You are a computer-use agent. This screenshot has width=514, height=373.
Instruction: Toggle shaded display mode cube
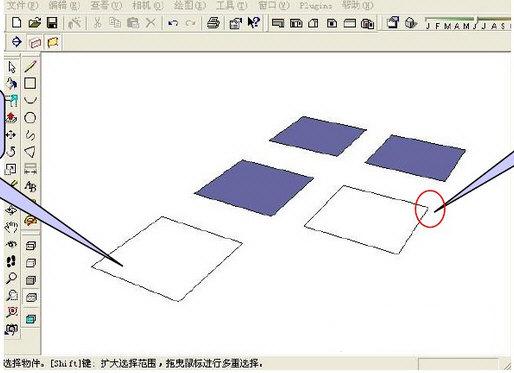tap(31, 280)
